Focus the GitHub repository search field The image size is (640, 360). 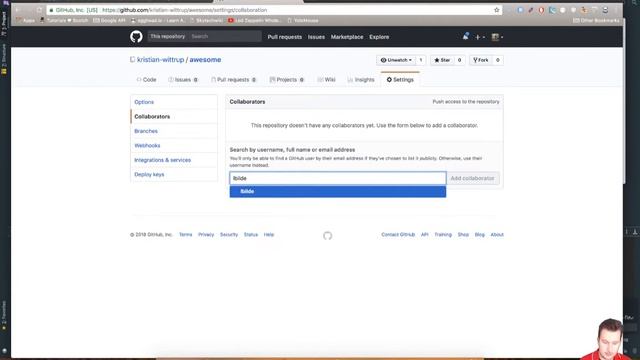(224, 36)
